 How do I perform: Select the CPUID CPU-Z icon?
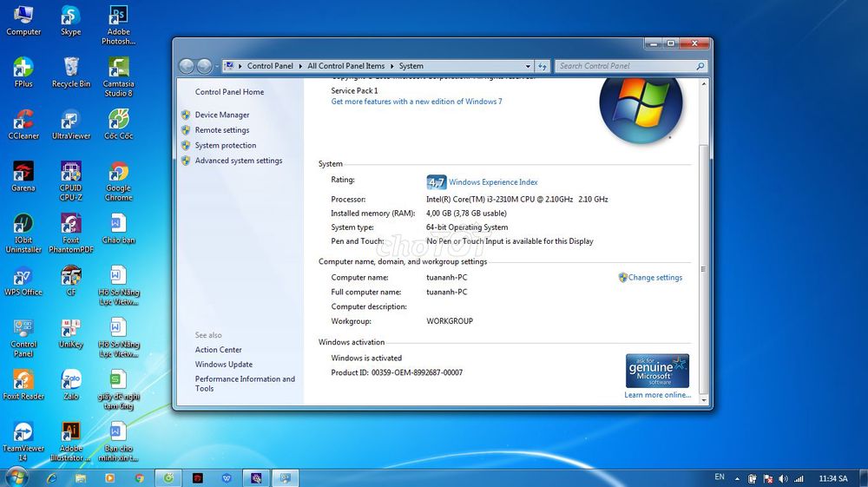click(71, 181)
